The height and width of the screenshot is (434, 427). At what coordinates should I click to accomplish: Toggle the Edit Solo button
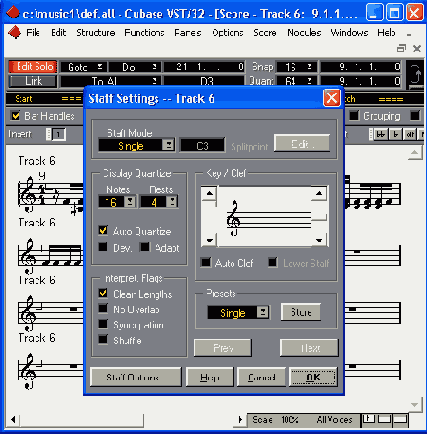33,67
